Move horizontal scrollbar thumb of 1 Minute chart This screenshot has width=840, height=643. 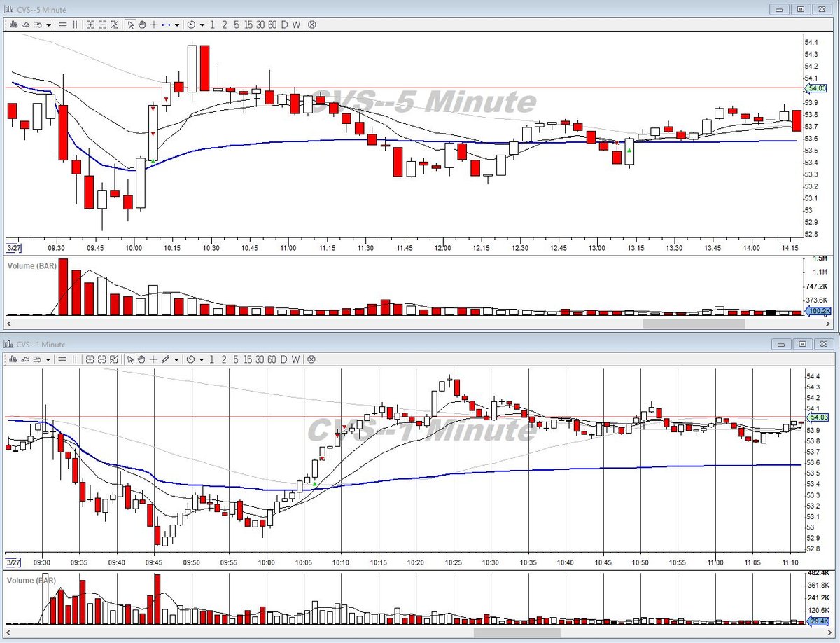pyautogui.click(x=517, y=632)
